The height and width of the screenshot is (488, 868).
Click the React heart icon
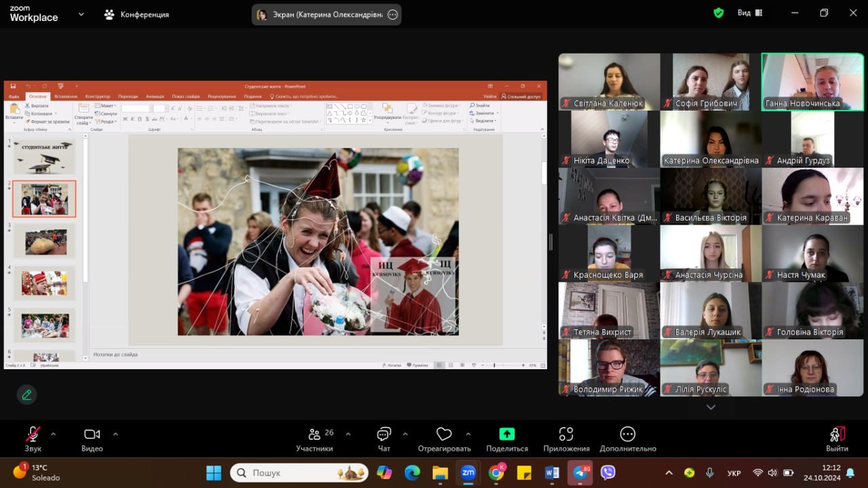[x=444, y=435]
